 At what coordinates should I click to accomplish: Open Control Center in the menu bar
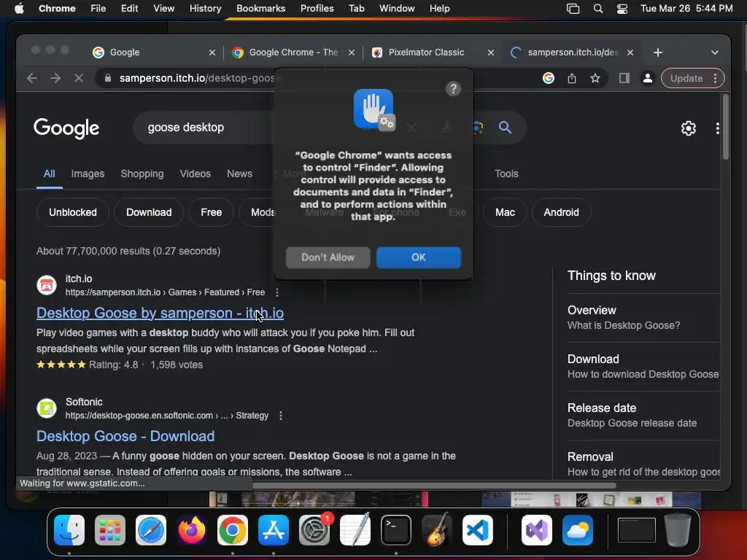click(622, 9)
